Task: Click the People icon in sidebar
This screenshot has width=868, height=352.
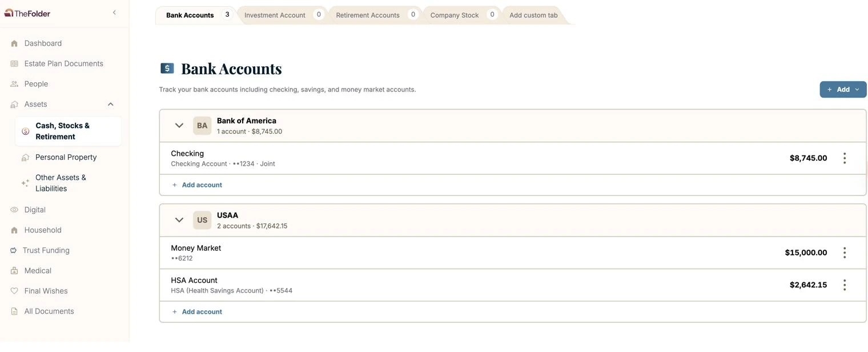Action: 14,84
